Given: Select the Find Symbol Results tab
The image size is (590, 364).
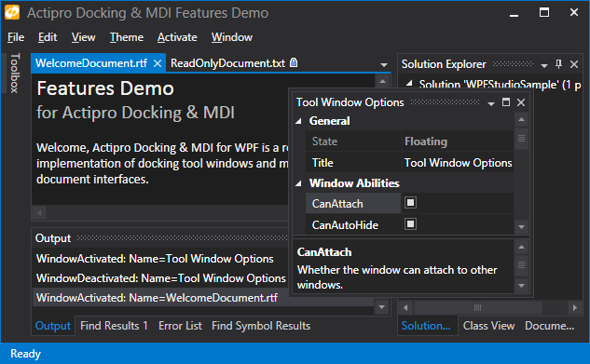Looking at the screenshot, I should coord(261,326).
